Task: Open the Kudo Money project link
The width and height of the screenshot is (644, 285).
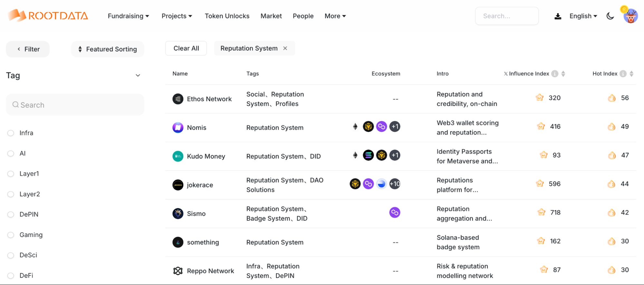Action: click(206, 156)
